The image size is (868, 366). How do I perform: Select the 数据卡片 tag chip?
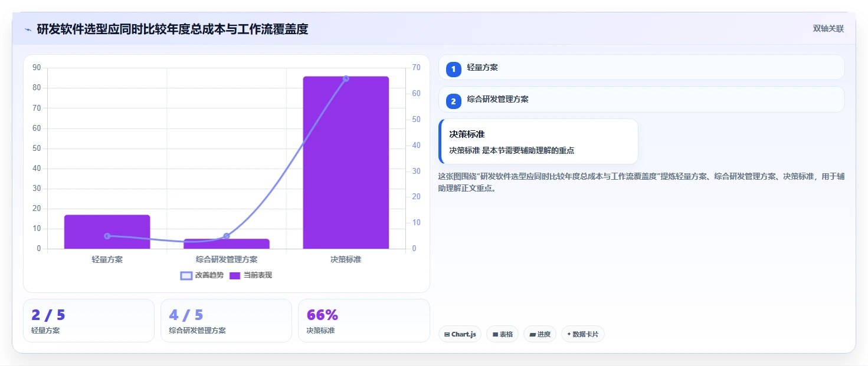583,334
